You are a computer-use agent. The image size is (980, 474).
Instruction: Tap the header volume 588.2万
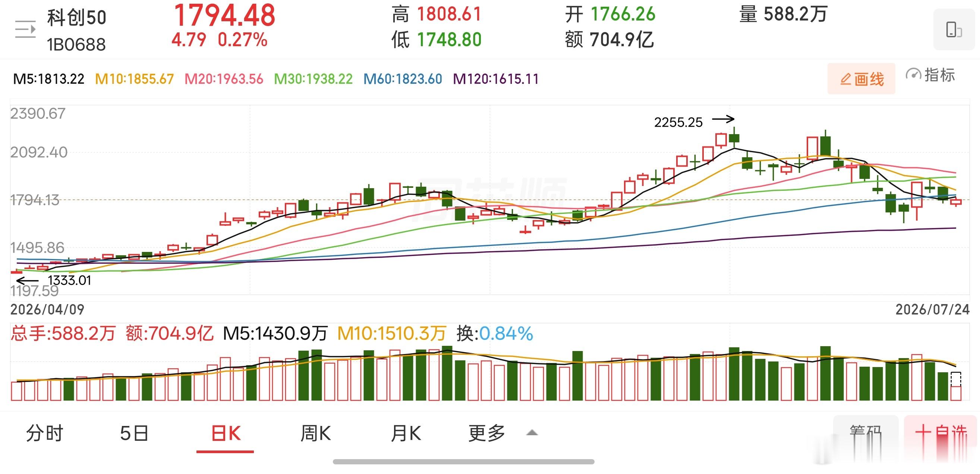795,14
